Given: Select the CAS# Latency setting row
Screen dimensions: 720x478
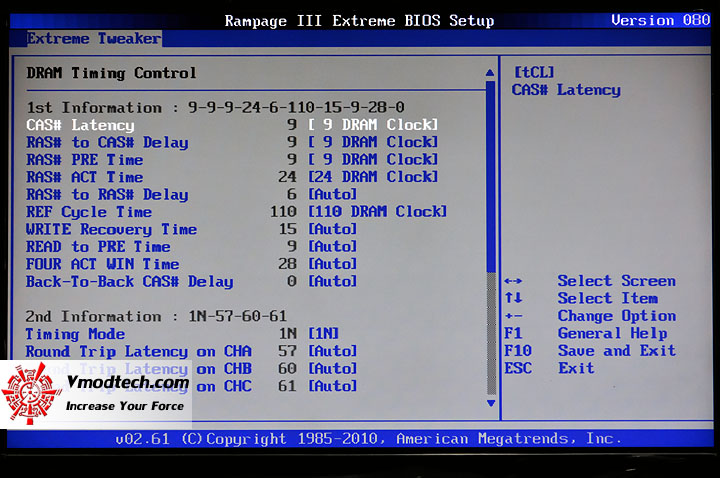Looking at the screenshot, I should pos(232,124).
